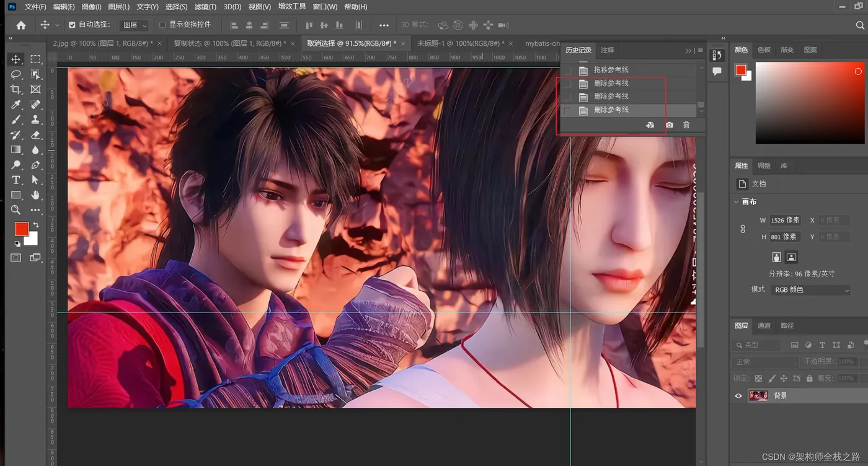Toggle visibility of the 背景 layer
The height and width of the screenshot is (466, 868).
coord(738,396)
